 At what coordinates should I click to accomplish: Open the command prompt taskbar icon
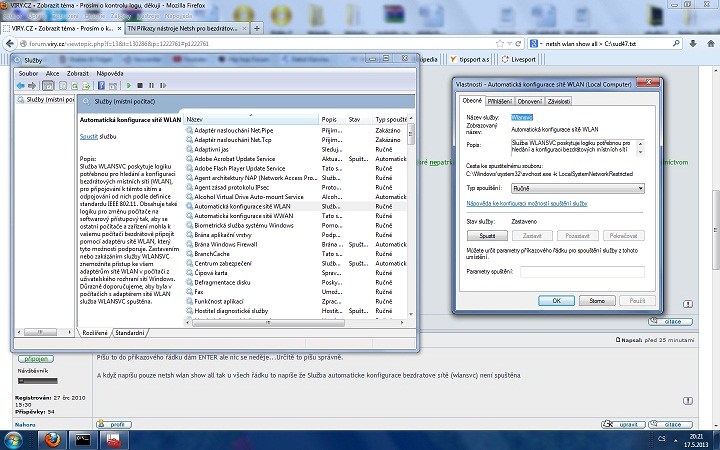coord(84,438)
